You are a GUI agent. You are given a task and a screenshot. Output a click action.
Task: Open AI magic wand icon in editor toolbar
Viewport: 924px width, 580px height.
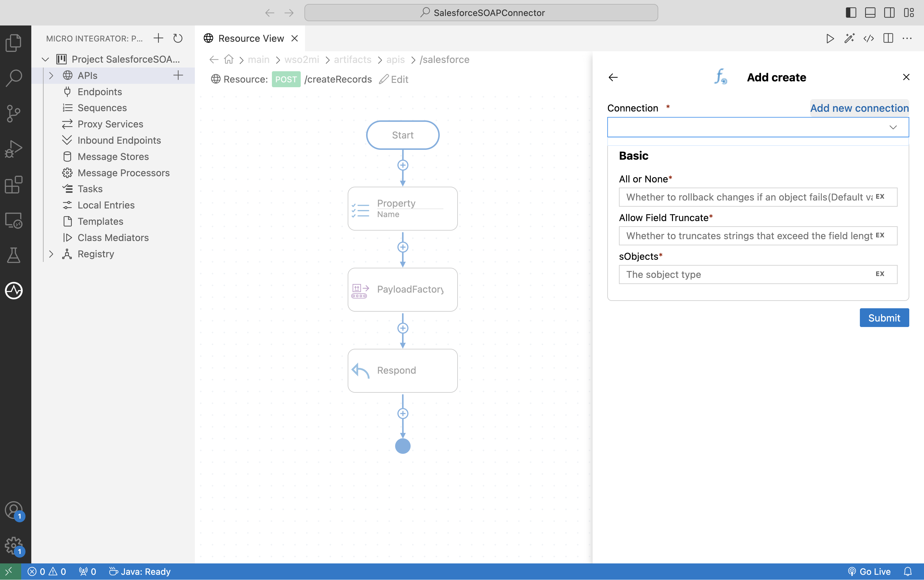[850, 38]
